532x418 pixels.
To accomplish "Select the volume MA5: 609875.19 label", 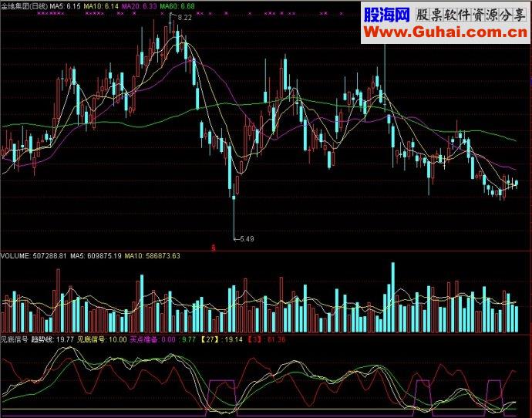I will pyautogui.click(x=96, y=256).
